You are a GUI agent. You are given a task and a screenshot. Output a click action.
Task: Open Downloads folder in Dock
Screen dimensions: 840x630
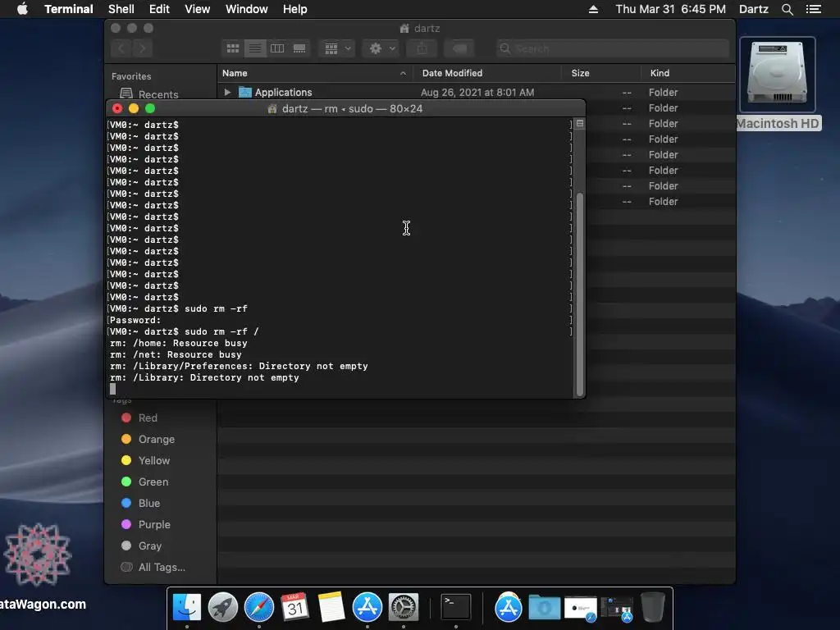coord(545,608)
